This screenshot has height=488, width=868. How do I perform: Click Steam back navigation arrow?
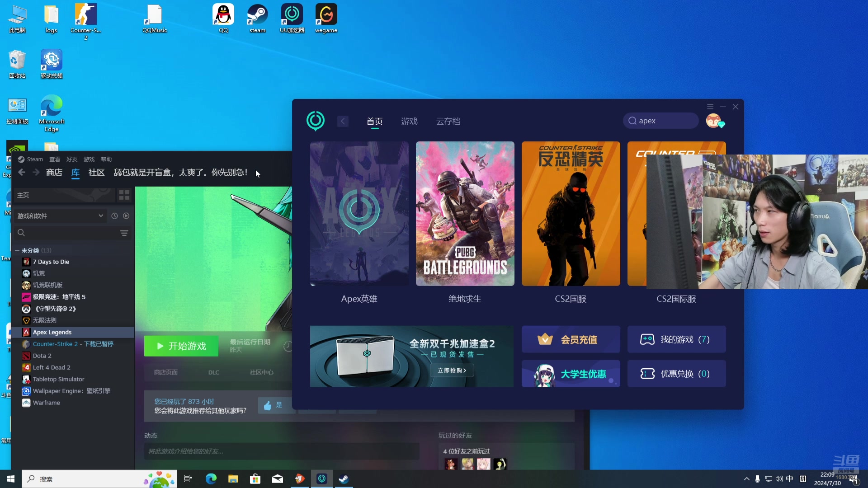22,172
